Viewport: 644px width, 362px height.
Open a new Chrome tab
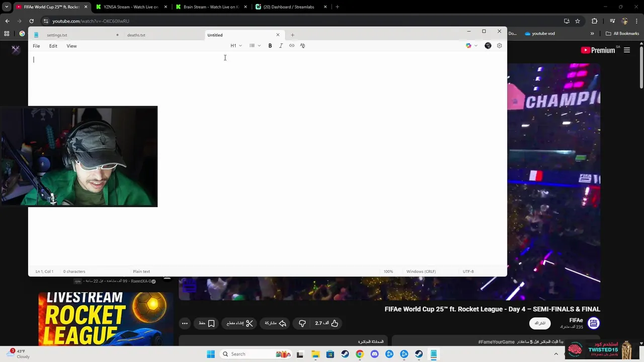(337, 7)
